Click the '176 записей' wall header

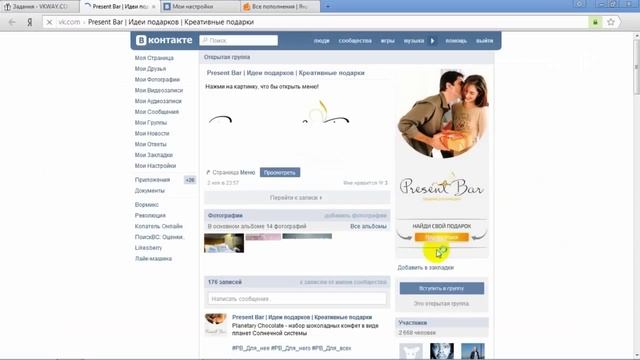[225, 282]
